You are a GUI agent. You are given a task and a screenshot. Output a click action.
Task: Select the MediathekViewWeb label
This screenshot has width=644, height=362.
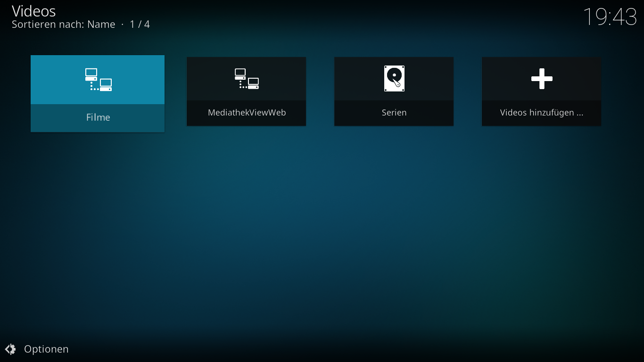(x=247, y=113)
